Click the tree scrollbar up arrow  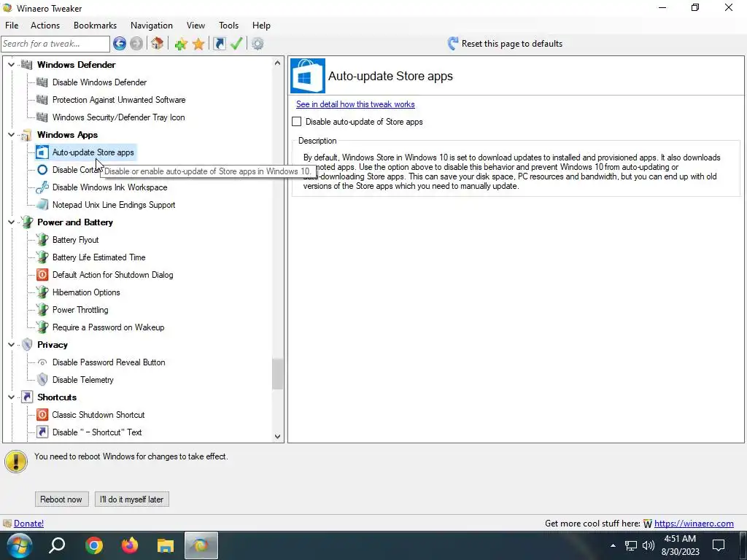(x=278, y=63)
